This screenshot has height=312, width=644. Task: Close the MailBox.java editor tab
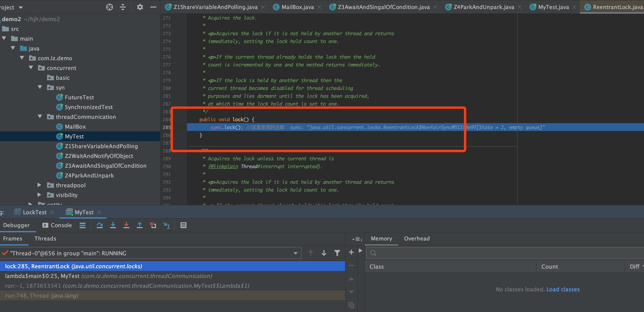[x=319, y=7]
